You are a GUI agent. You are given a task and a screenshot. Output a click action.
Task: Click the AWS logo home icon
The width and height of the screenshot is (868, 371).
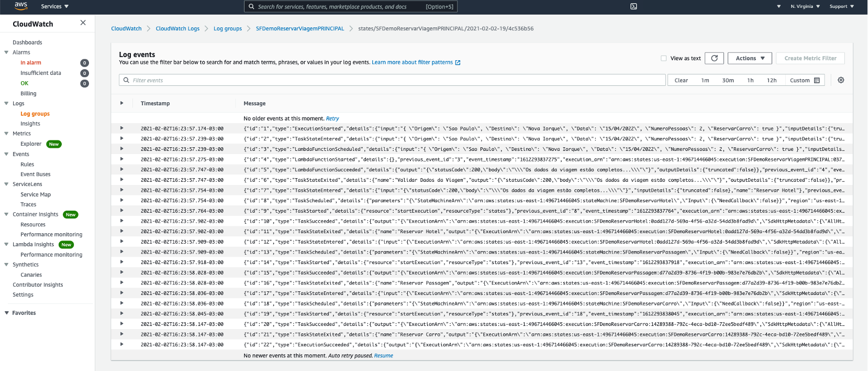tap(21, 6)
